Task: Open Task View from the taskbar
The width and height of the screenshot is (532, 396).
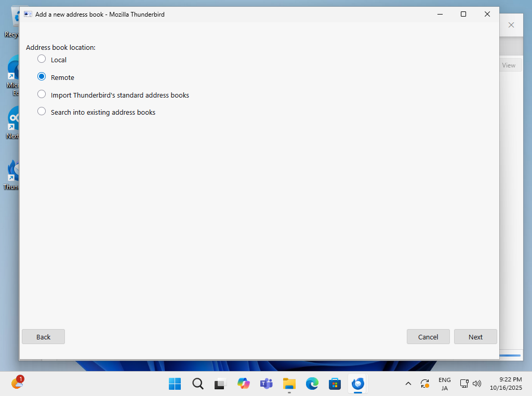Action: 220,384
